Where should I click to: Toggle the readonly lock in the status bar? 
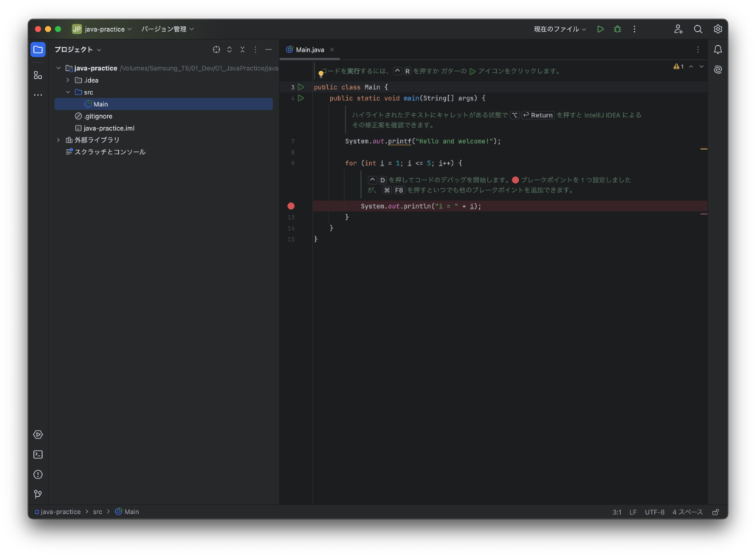pyautogui.click(x=715, y=511)
